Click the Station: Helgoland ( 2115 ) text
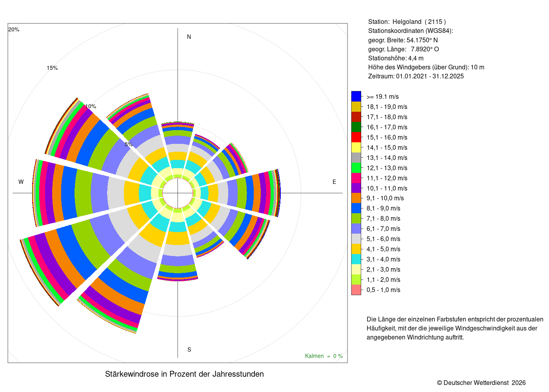 point(407,22)
